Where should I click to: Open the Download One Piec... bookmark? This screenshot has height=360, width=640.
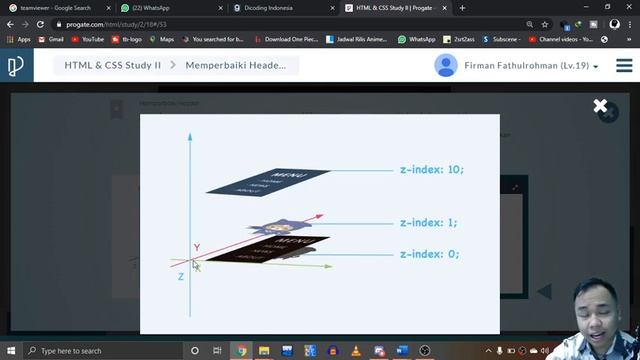click(x=286, y=39)
